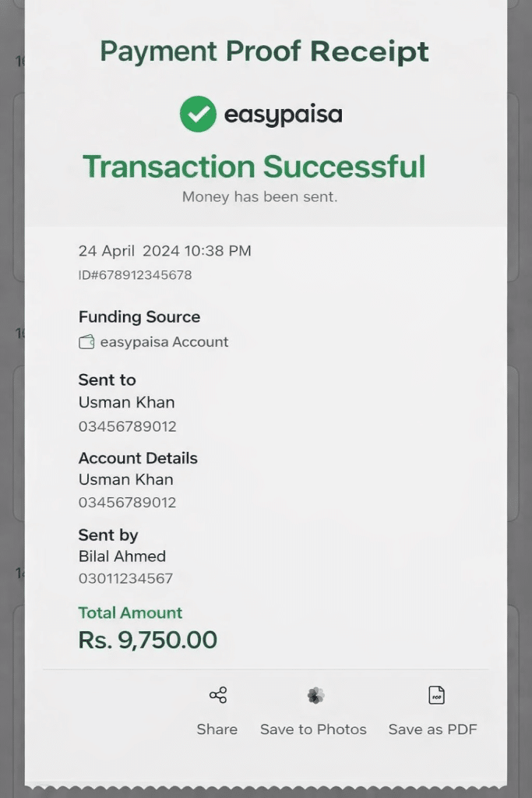This screenshot has height=798, width=532.
Task: Select the transaction ID number
Action: coord(135,275)
